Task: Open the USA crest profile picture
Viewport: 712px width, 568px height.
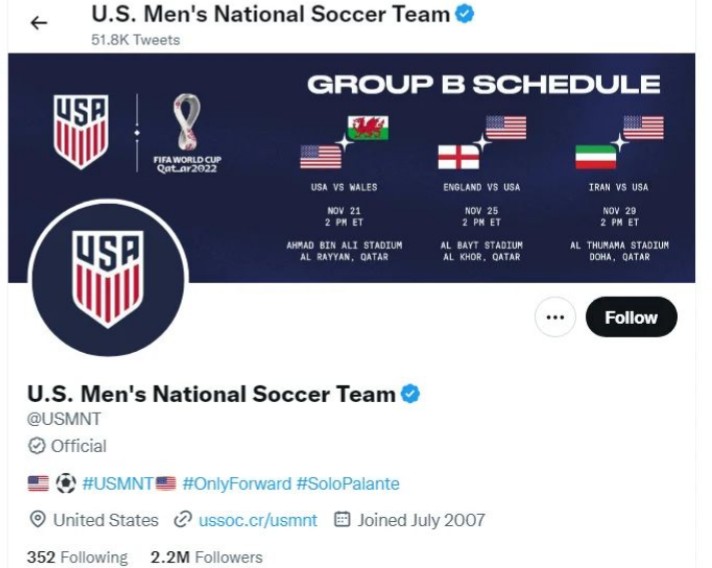Action: point(108,278)
